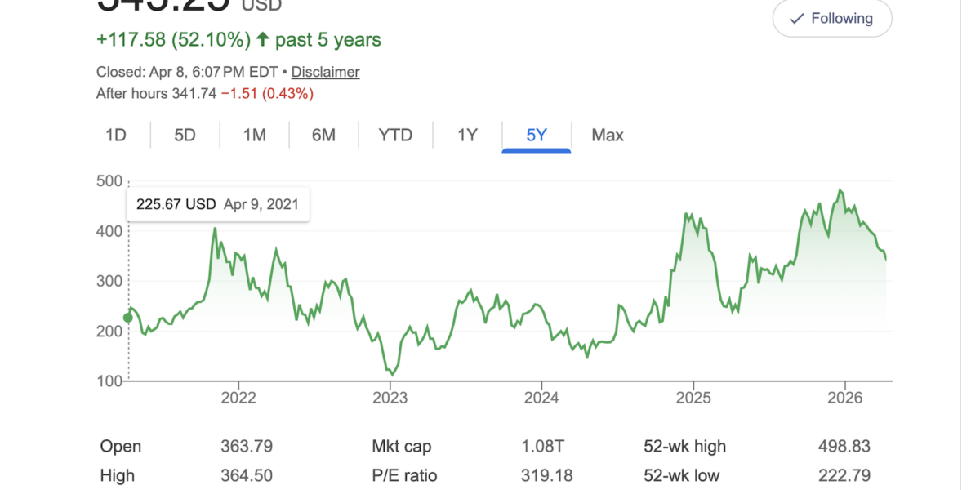The image size is (980, 490).
Task: Click the green up arrow beside gain
Action: 262,39
